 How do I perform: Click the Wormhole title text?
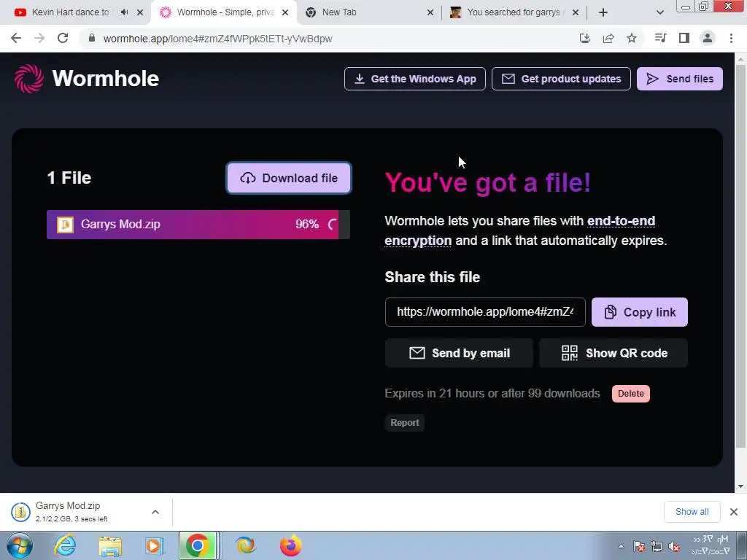point(105,79)
